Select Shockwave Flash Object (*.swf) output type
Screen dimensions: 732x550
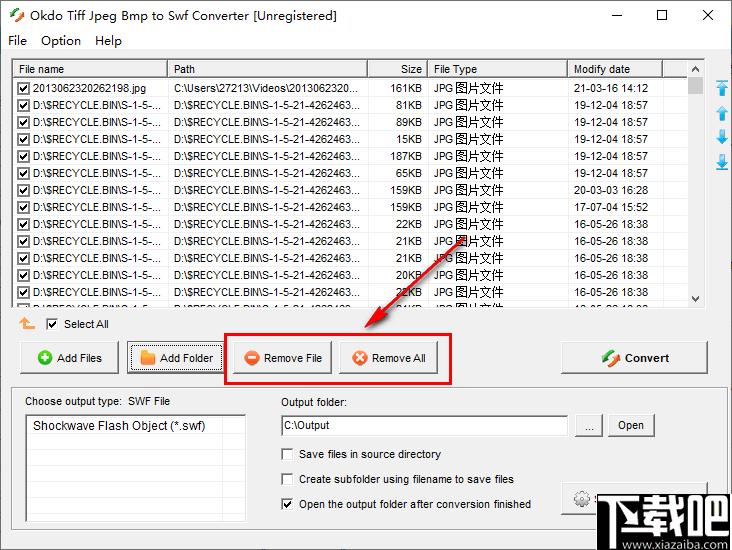[x=119, y=426]
